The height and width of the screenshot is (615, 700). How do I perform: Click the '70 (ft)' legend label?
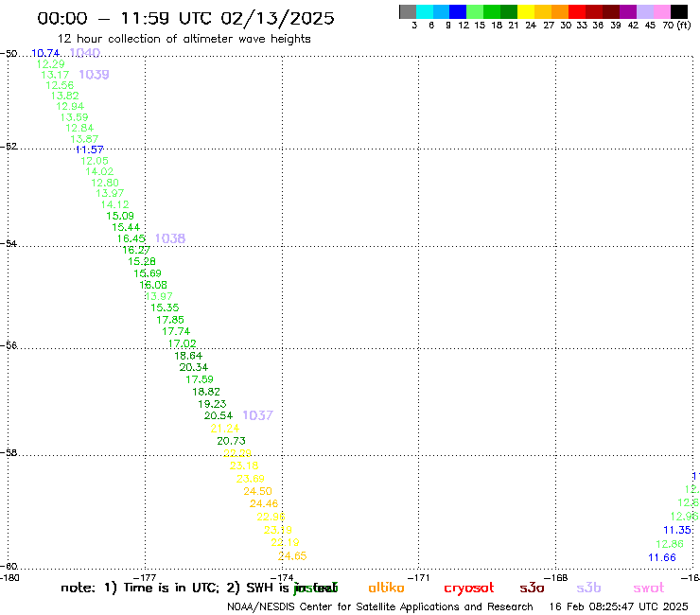[x=676, y=25]
